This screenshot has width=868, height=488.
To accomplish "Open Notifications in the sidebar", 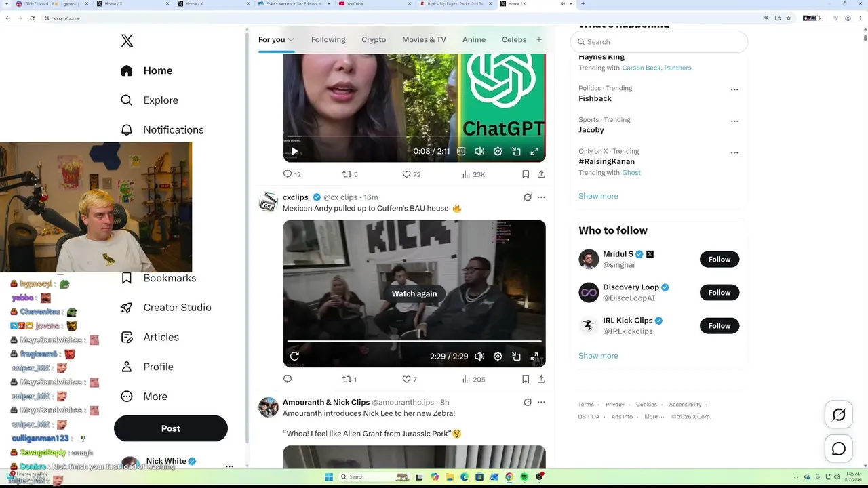I will click(x=162, y=129).
